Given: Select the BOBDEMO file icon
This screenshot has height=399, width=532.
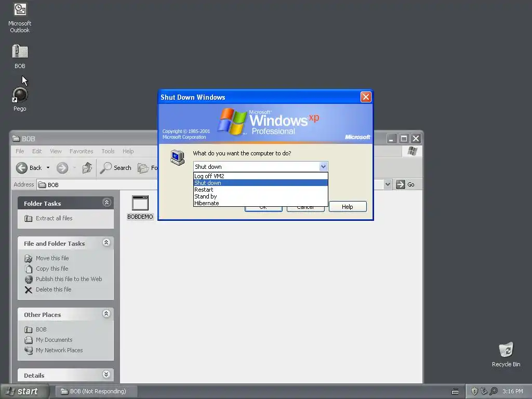Looking at the screenshot, I should point(140,208).
